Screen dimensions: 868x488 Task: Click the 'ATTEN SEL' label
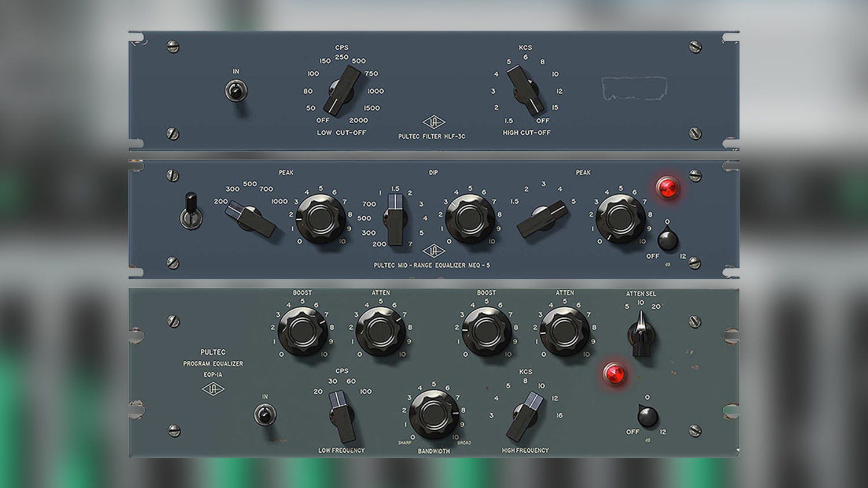641,294
